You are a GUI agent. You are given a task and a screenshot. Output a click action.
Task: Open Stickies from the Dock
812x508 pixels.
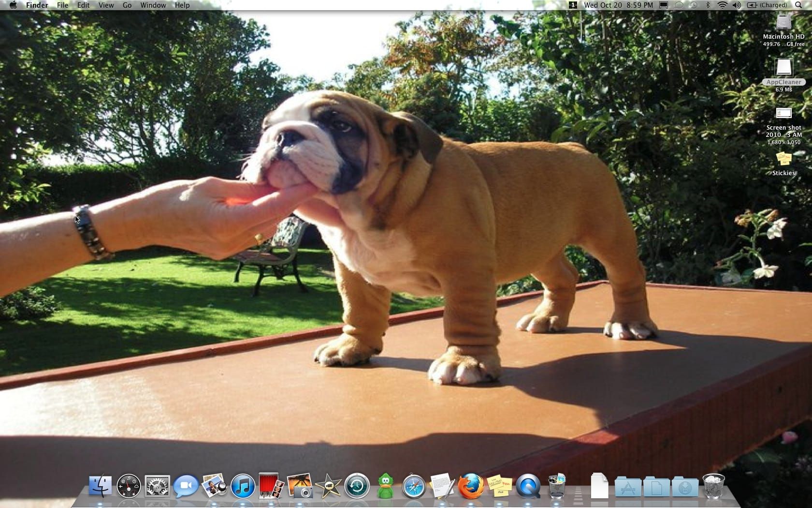500,486
